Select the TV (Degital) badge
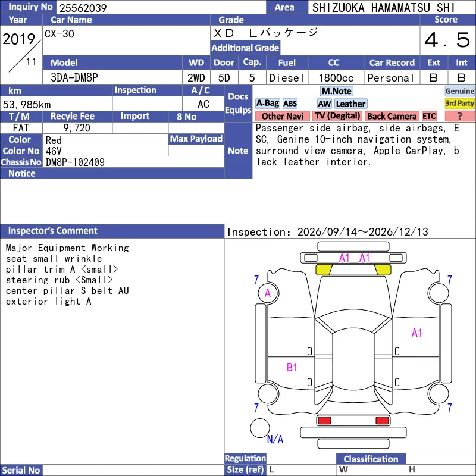476x476 pixels. tap(337, 116)
